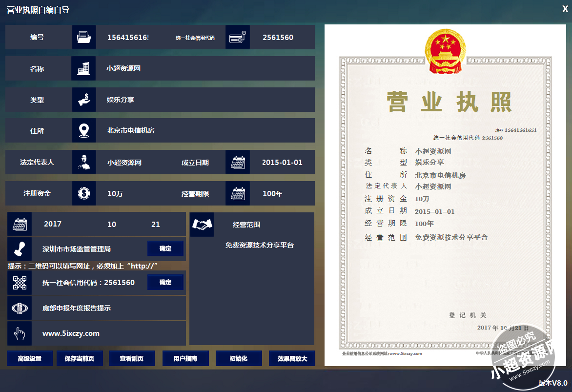Screen dimensions: 572x392
Task: Click the 注册资金 label
Action: pyautogui.click(x=37, y=193)
